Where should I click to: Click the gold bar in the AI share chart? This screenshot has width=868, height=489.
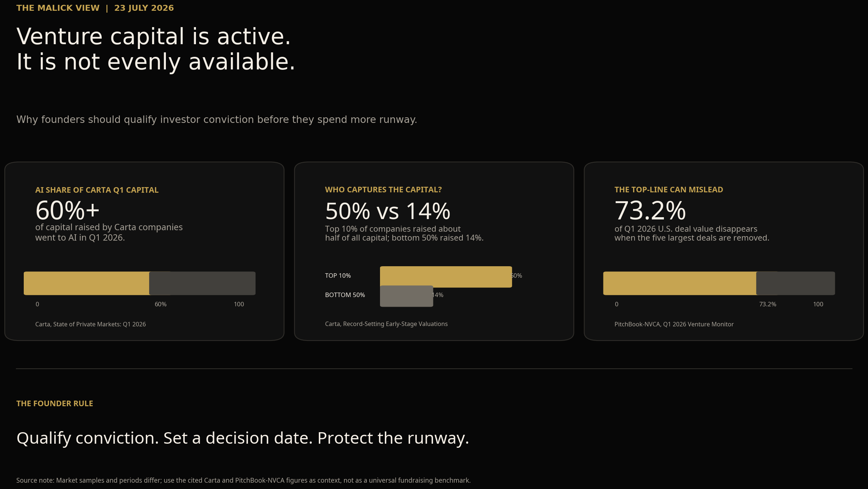coord(86,283)
